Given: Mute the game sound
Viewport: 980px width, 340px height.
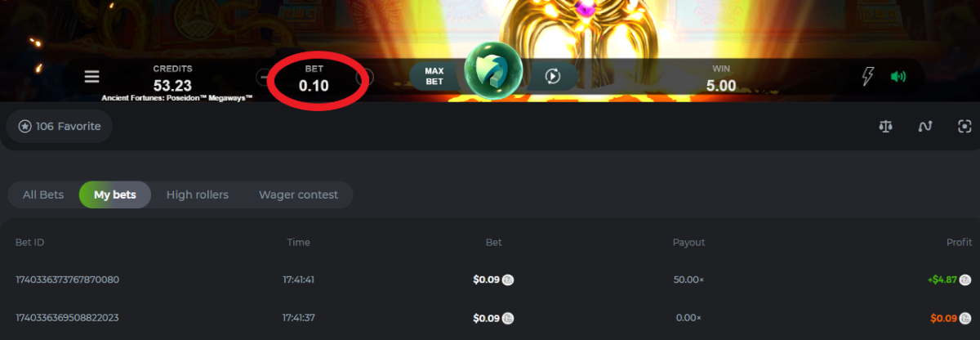Looking at the screenshot, I should pos(898,77).
